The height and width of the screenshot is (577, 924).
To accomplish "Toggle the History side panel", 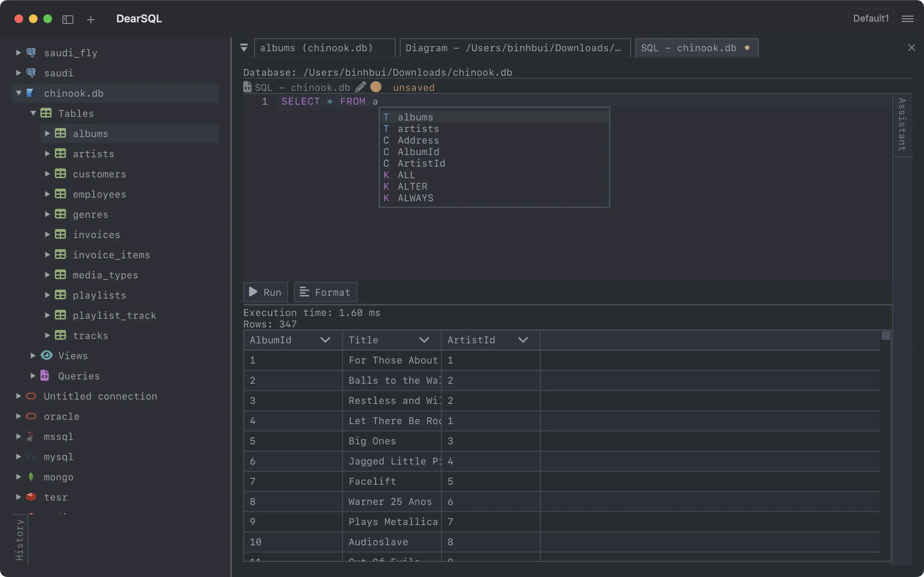I will coord(19,539).
